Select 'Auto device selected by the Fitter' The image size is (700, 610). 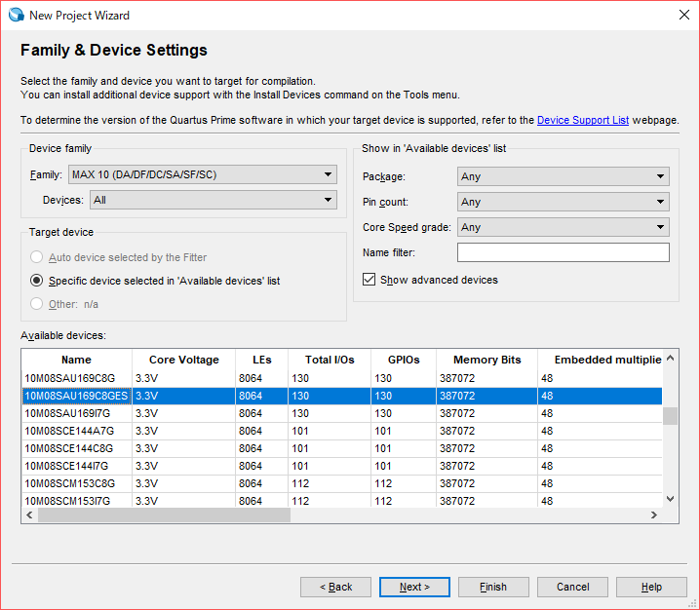point(37,257)
